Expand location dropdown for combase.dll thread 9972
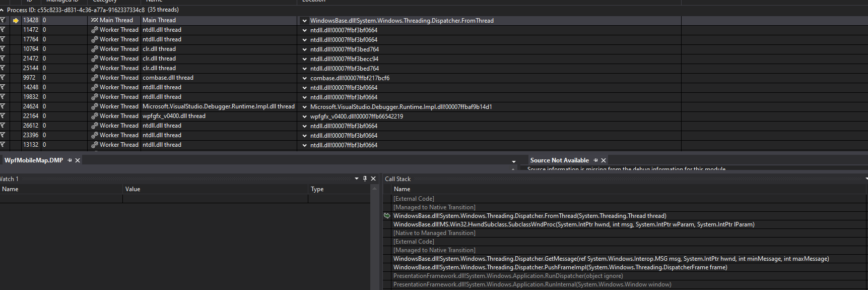This screenshot has width=868, height=290. pos(304,78)
